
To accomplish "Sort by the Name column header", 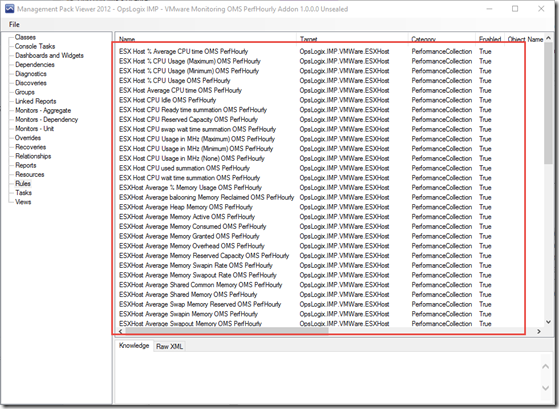I will pos(206,39).
